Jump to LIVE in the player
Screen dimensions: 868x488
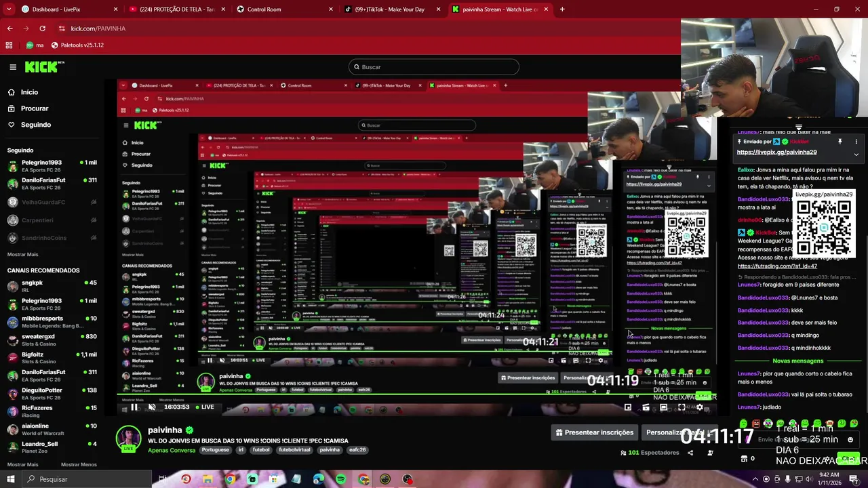tap(204, 407)
